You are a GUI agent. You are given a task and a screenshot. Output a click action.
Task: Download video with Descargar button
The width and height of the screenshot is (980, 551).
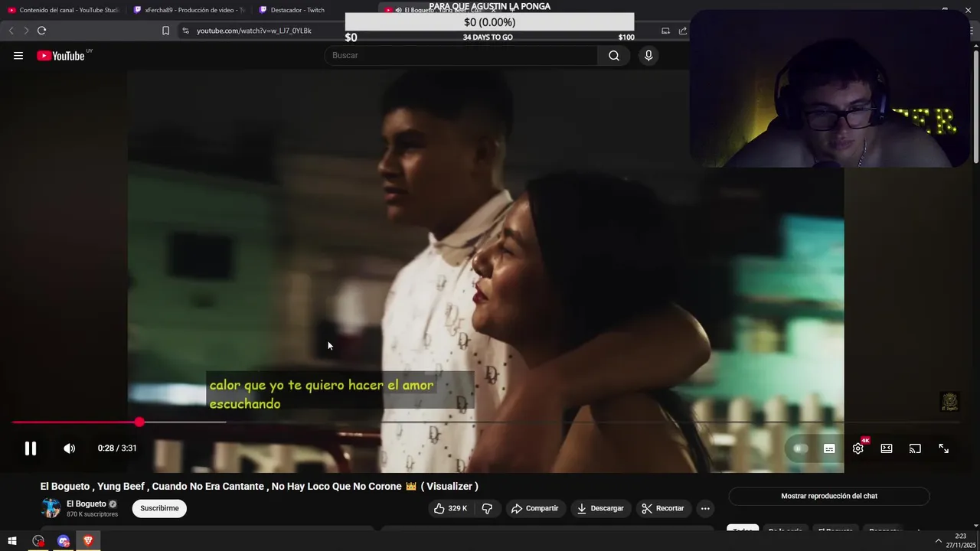(600, 508)
